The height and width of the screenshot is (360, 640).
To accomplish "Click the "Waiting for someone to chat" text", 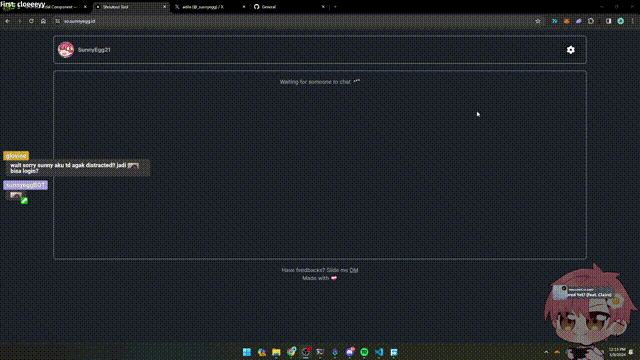I will click(315, 82).
